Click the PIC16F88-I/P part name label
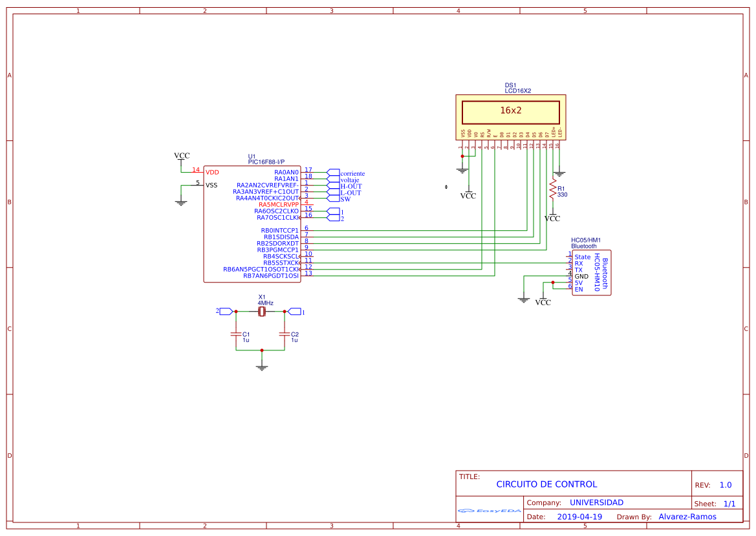This screenshot has height=536, width=756. click(x=266, y=162)
